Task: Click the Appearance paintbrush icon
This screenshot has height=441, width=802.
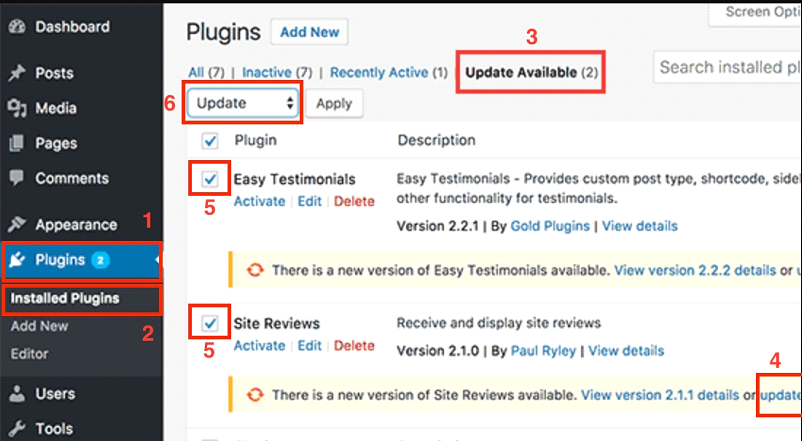Action: pyautogui.click(x=17, y=224)
